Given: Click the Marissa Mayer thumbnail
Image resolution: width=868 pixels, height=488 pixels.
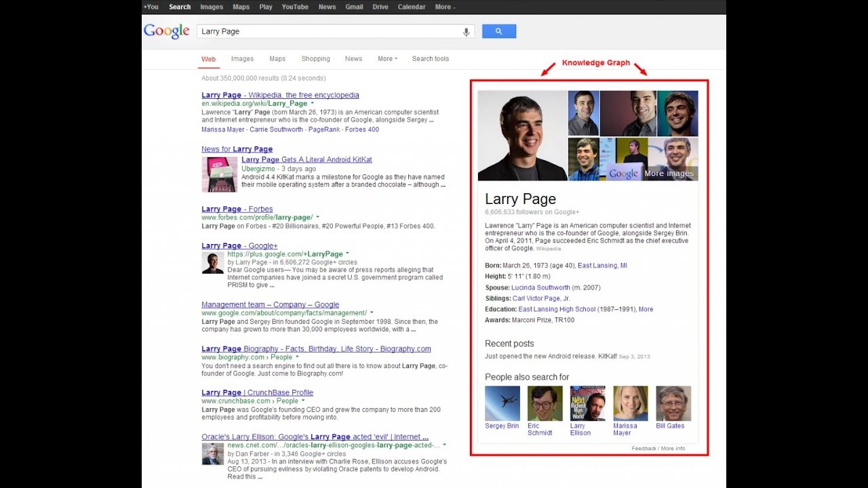Looking at the screenshot, I should coord(631,403).
